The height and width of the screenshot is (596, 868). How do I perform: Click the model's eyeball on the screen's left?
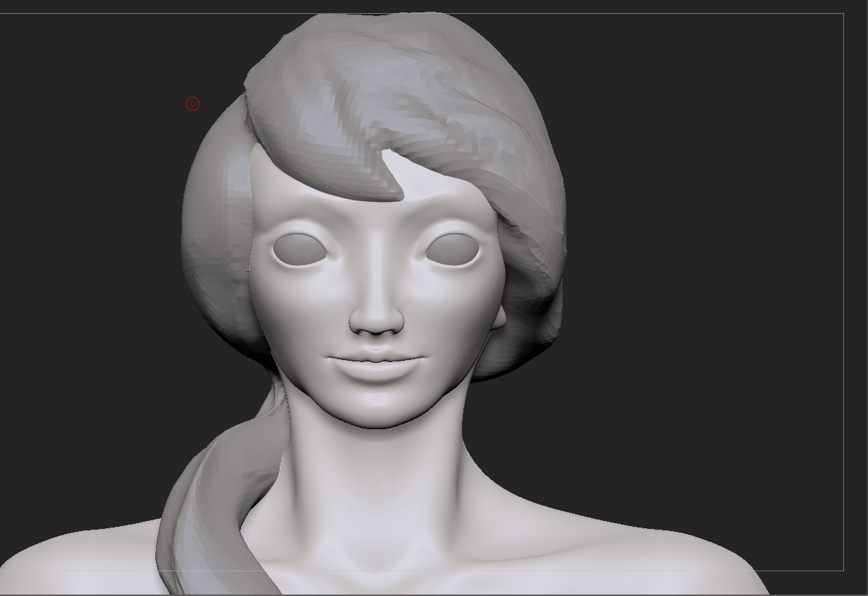click(300, 249)
